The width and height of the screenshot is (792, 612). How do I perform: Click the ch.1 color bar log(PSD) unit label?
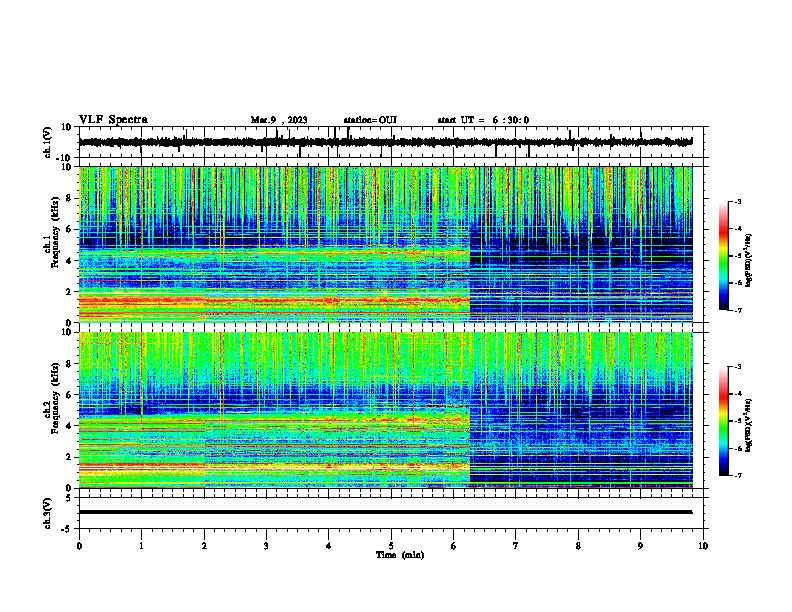click(x=749, y=261)
